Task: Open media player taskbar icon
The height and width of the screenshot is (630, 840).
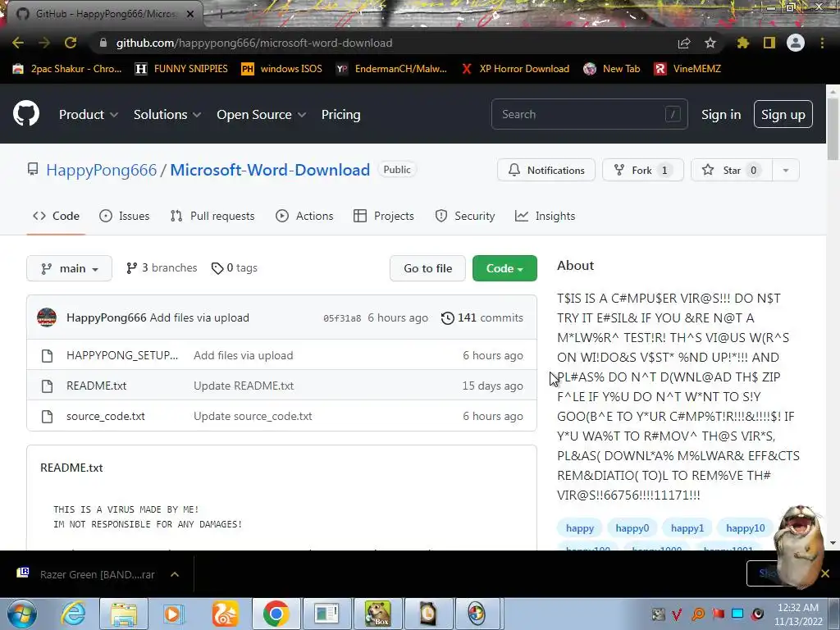Action: point(174,614)
